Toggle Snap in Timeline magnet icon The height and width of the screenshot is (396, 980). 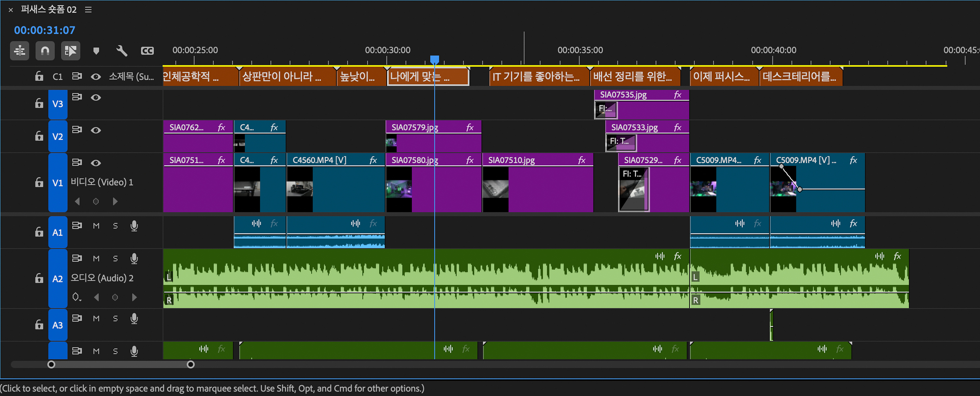pos(45,51)
